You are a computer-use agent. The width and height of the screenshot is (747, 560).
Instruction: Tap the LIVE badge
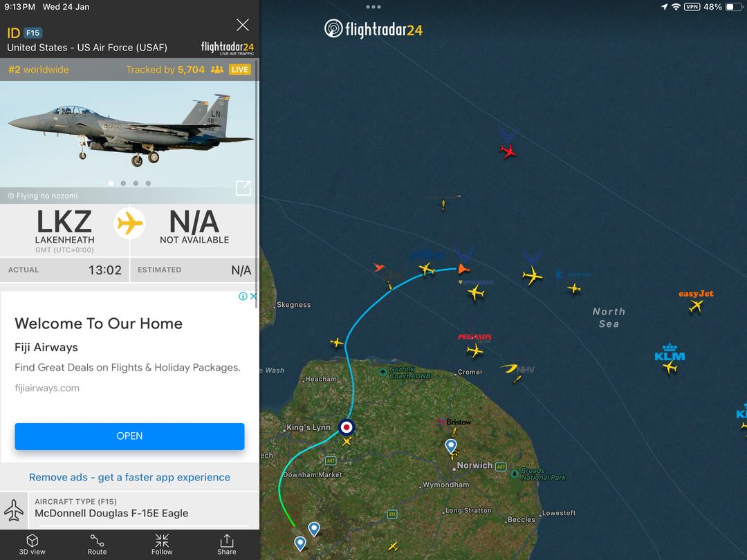pos(239,70)
